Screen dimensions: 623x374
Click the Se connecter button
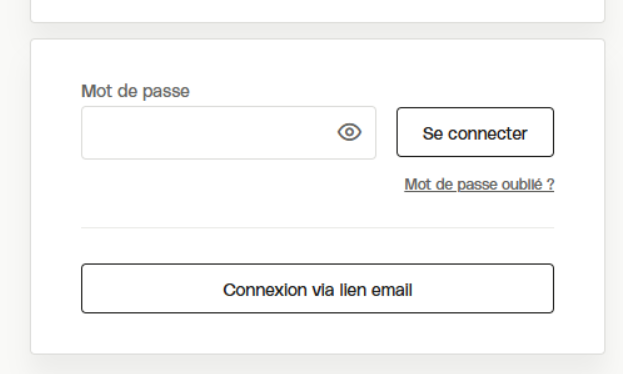point(475,132)
